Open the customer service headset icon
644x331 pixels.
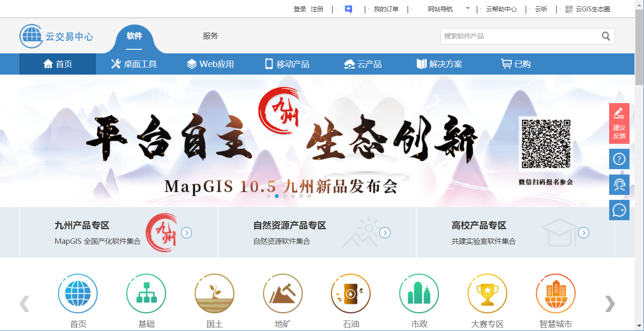coord(619,184)
